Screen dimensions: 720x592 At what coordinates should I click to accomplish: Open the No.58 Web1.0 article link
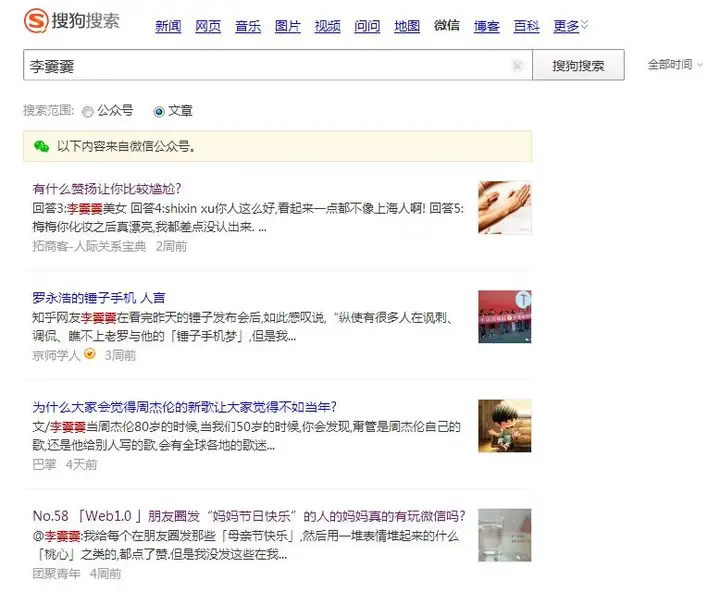click(249, 516)
